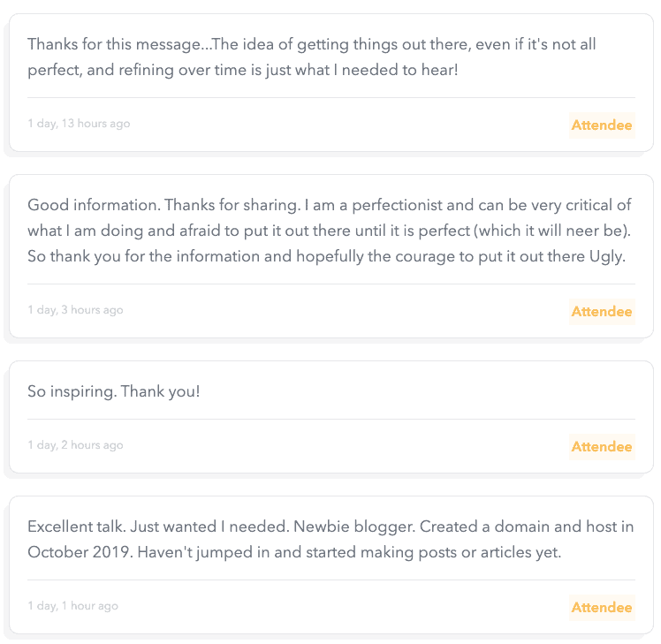Click divider line under the perfectionist comment text
The width and height of the screenshot is (661, 644).
coord(331,284)
